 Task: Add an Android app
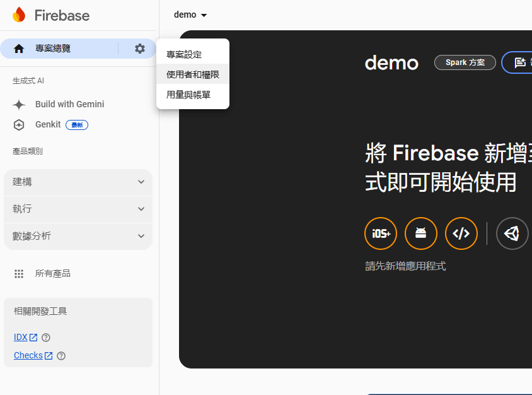pyautogui.click(x=421, y=233)
